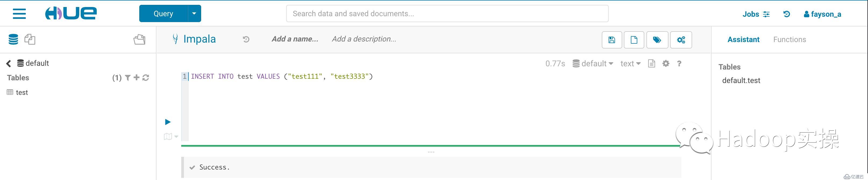This screenshot has width=868, height=180.
Task: Add a new table with plus icon
Action: pyautogui.click(x=137, y=78)
